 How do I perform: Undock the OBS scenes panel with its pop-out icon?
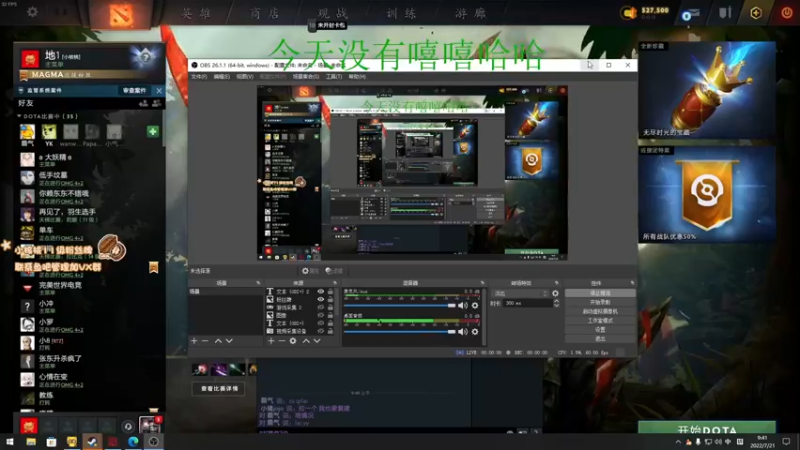pyautogui.click(x=258, y=283)
